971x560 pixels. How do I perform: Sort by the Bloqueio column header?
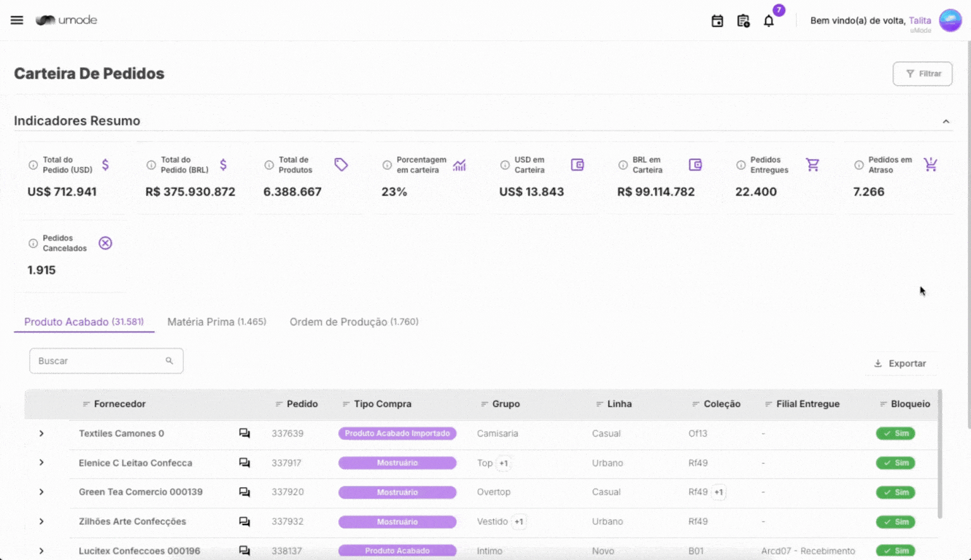point(905,404)
